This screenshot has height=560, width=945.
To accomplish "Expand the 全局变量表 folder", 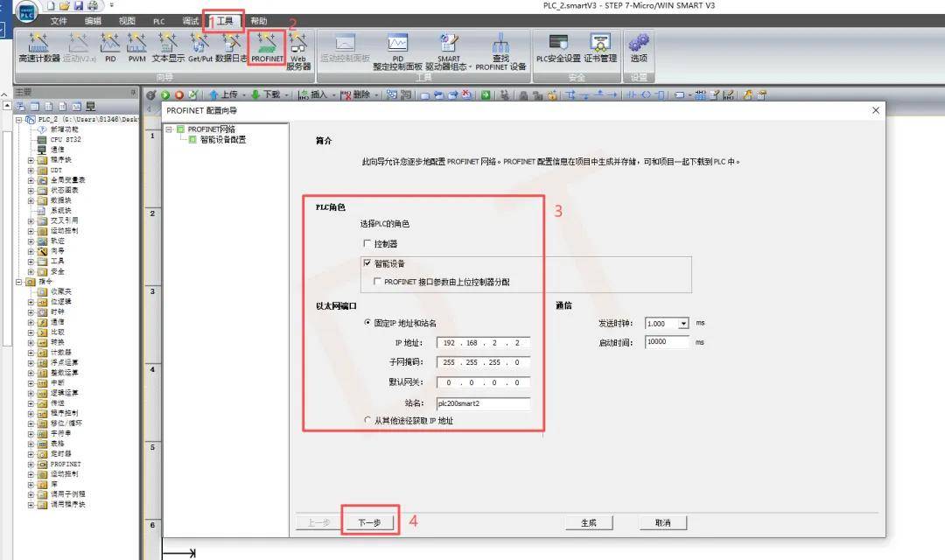I will tap(31, 180).
